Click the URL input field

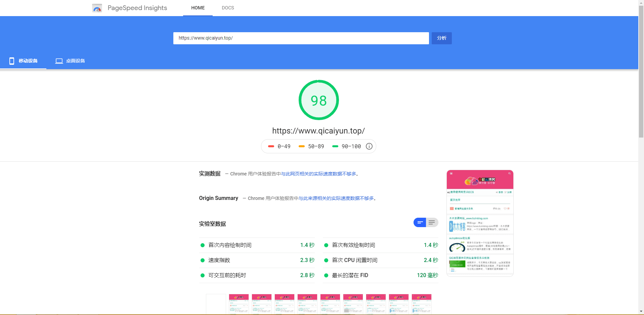coord(301,38)
